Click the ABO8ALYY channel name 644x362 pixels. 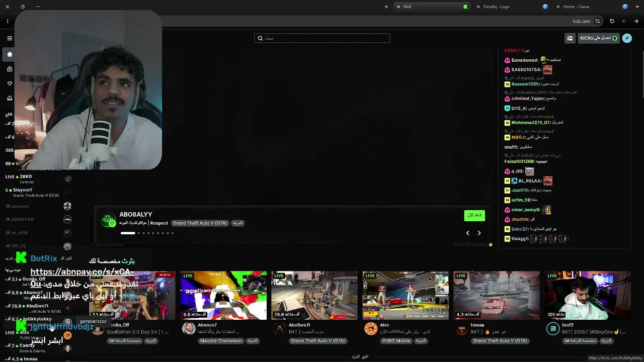(136, 215)
